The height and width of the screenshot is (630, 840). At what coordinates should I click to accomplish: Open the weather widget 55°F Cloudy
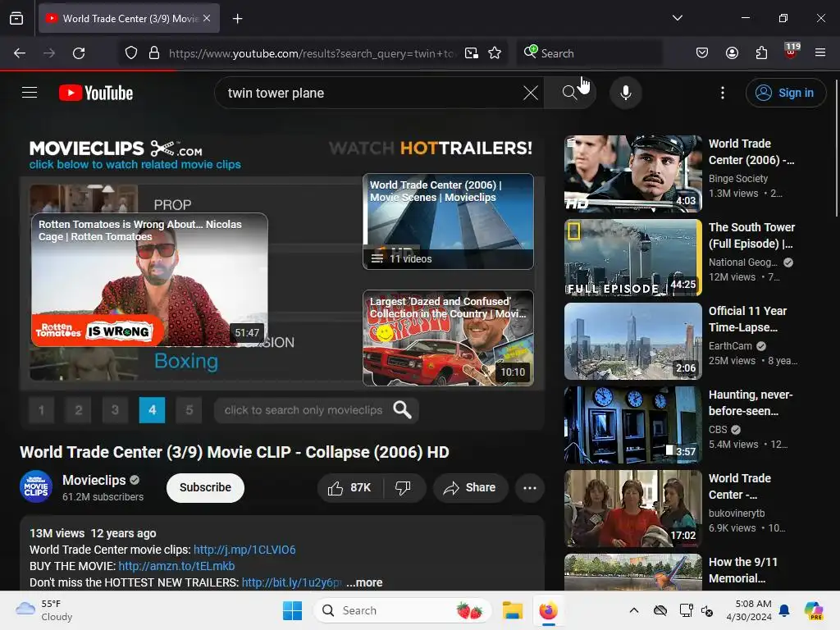click(x=44, y=610)
